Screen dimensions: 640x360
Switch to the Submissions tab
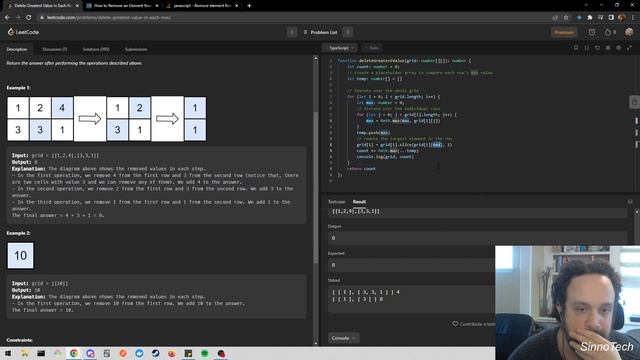point(136,49)
